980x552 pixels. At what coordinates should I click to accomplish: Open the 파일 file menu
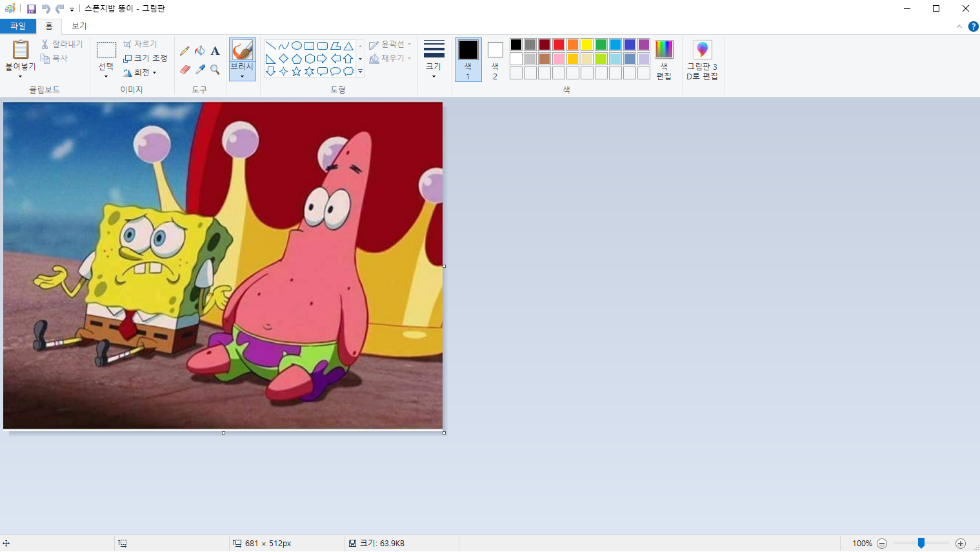click(x=18, y=26)
